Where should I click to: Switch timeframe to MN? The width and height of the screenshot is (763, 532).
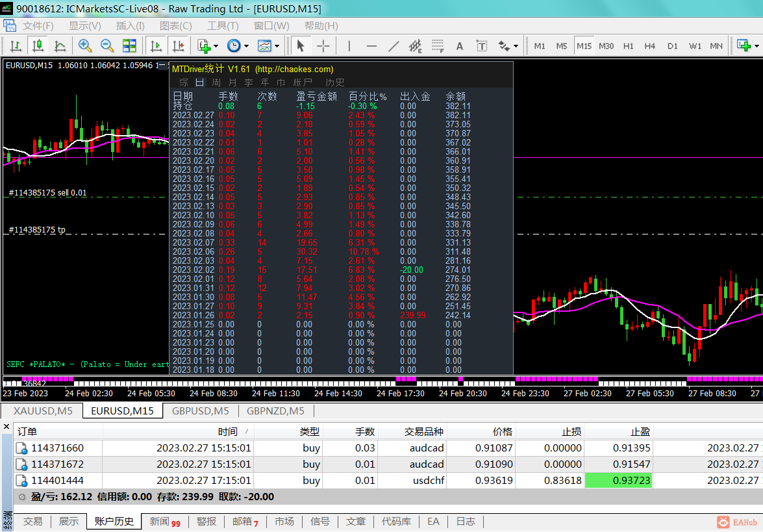(x=716, y=45)
